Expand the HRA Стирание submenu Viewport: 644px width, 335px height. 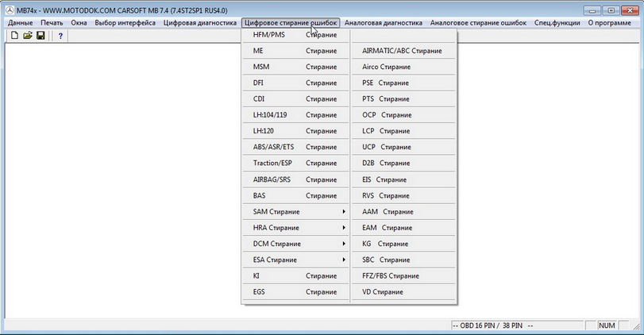295,228
